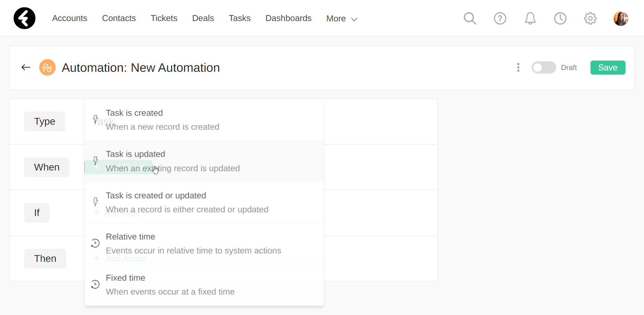Screen dimensions: 644x315
Task: Click the Type label
Action: click(44, 121)
